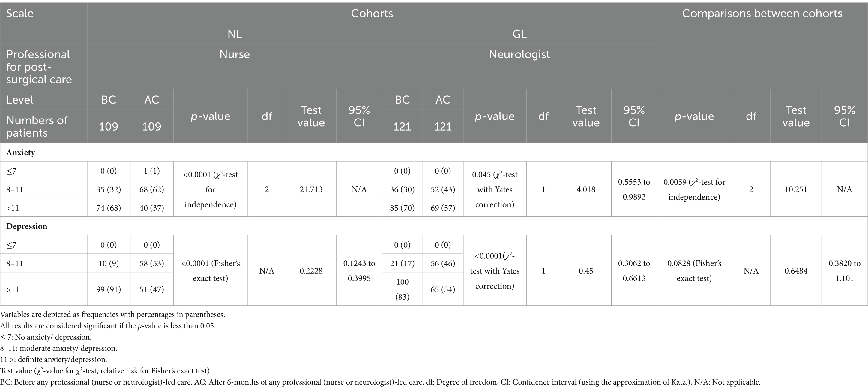Click the NL cohort header
This screenshot has width=868, height=390.
tap(235, 34)
